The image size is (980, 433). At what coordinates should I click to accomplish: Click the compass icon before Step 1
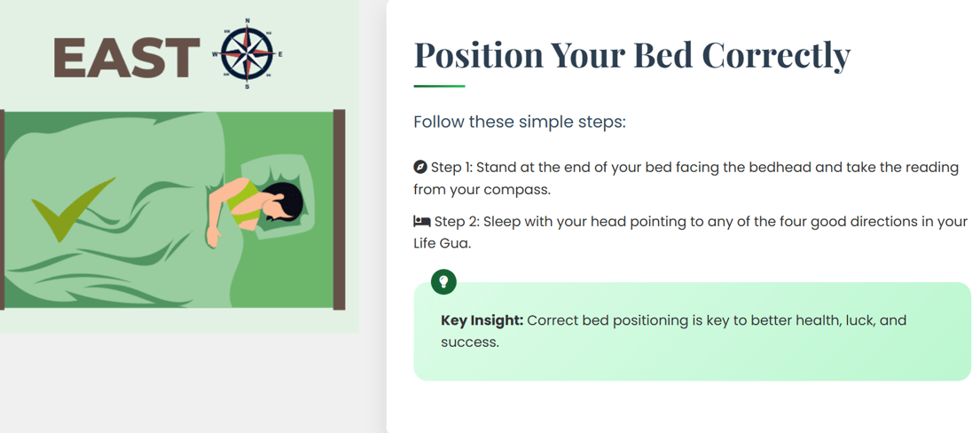pyautogui.click(x=420, y=167)
